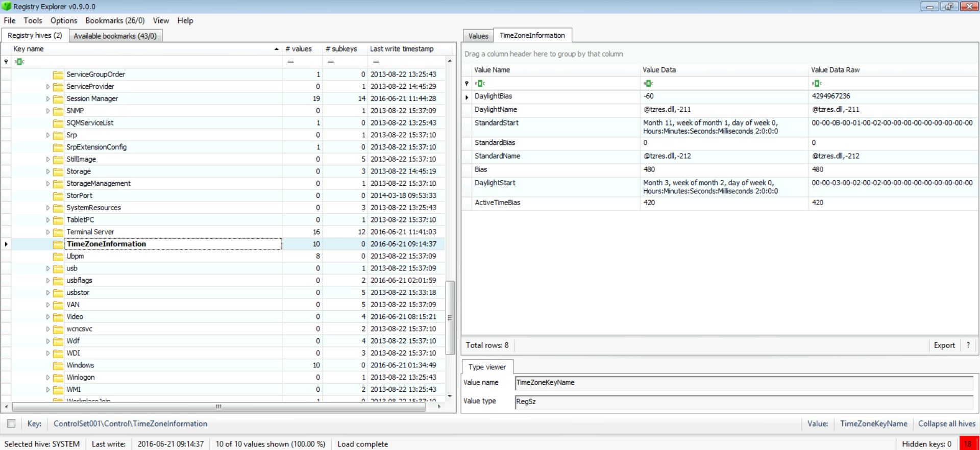The width and height of the screenshot is (980, 450).
Task: Click the Export button
Action: point(944,345)
